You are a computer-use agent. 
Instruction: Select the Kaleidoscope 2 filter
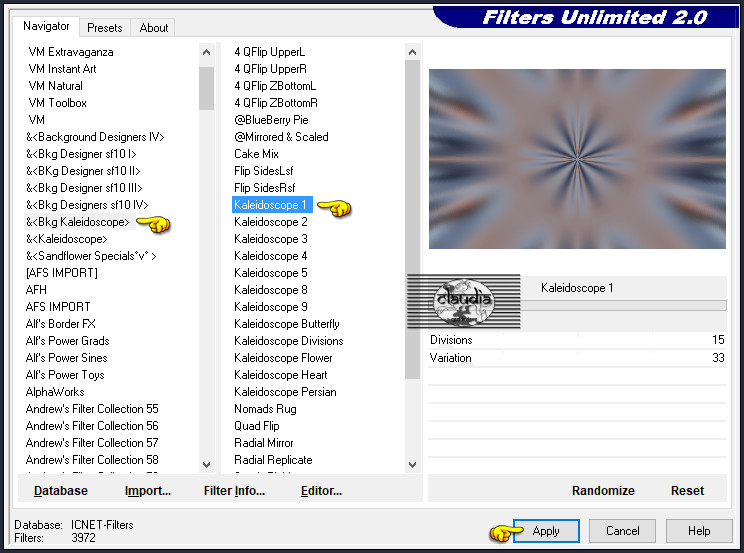point(270,222)
